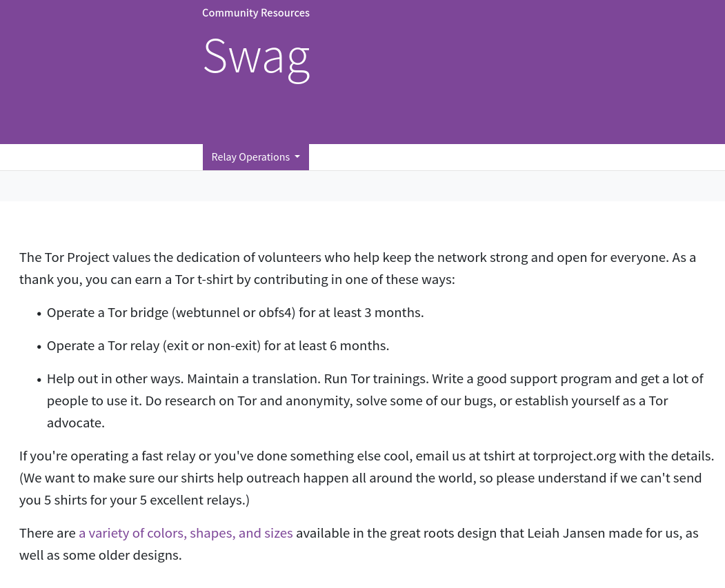
Task: Click the "exit or non-exit" text
Action: [212, 345]
